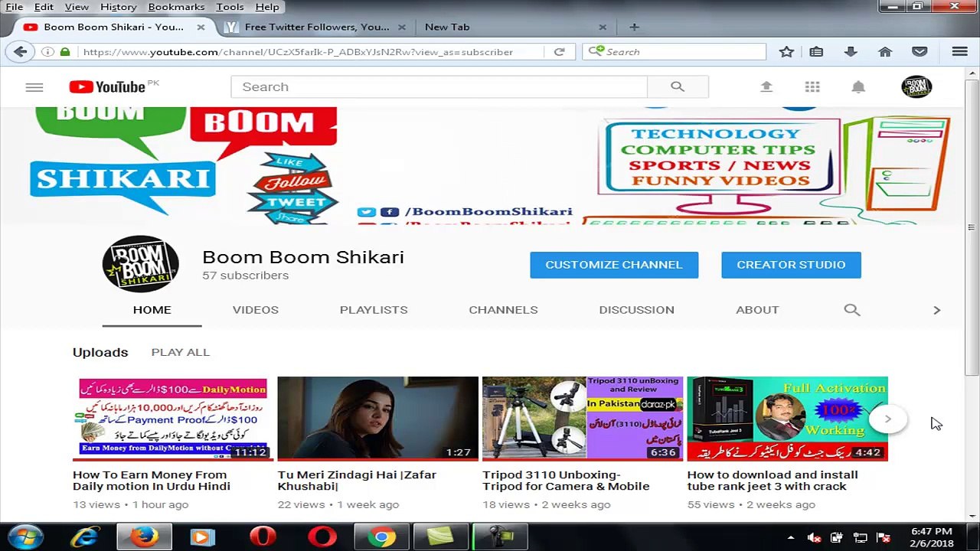Screen dimensions: 980x551
Task: Open the Help menu
Action: click(x=267, y=7)
